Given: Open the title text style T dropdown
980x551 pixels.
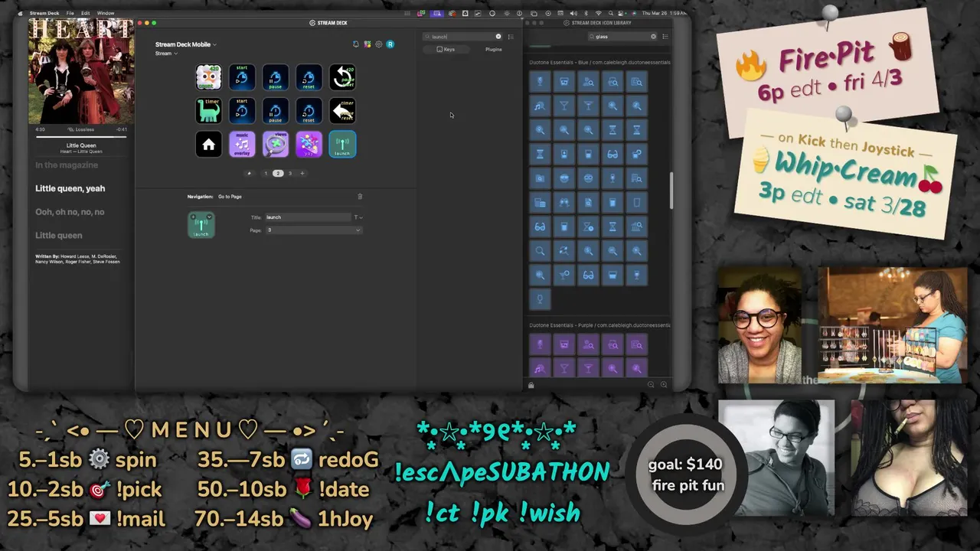Looking at the screenshot, I should [x=358, y=217].
